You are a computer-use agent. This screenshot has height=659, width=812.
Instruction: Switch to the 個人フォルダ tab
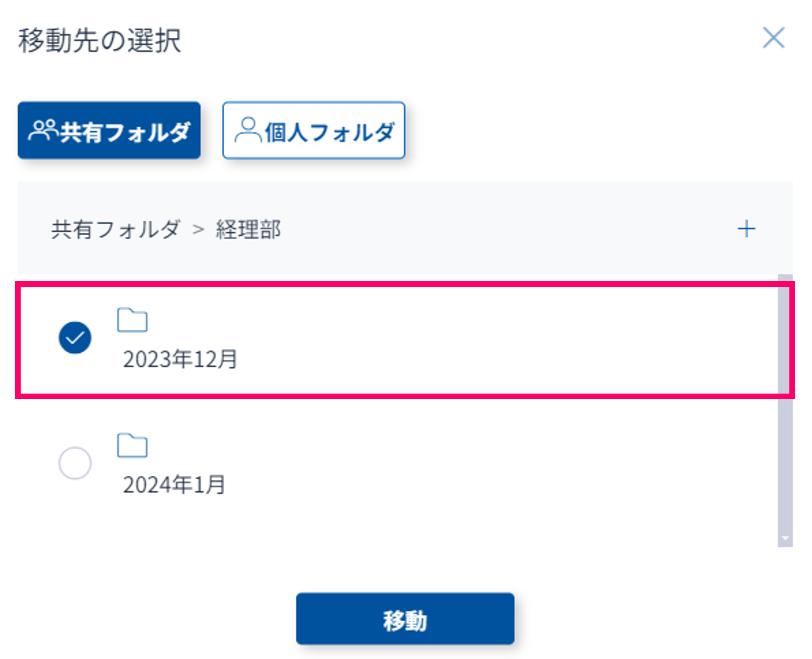click(x=314, y=131)
